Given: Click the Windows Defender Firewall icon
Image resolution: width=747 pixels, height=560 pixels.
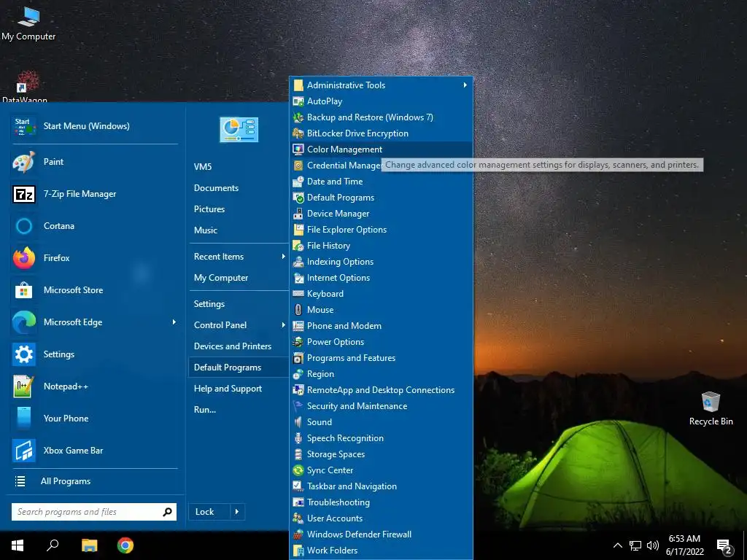Looking at the screenshot, I should click(298, 534).
